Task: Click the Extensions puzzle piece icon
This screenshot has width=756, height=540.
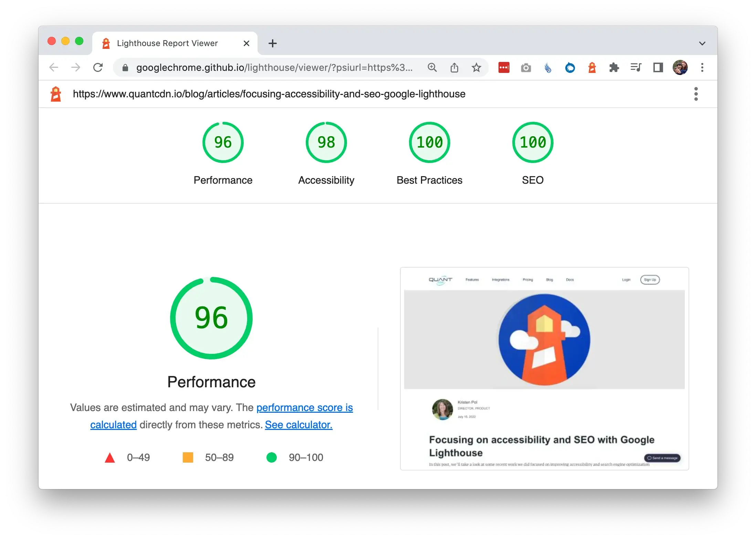Action: (614, 67)
